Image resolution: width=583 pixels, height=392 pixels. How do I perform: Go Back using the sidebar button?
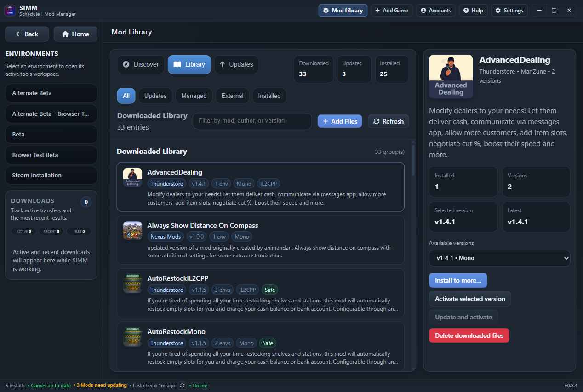pos(27,34)
